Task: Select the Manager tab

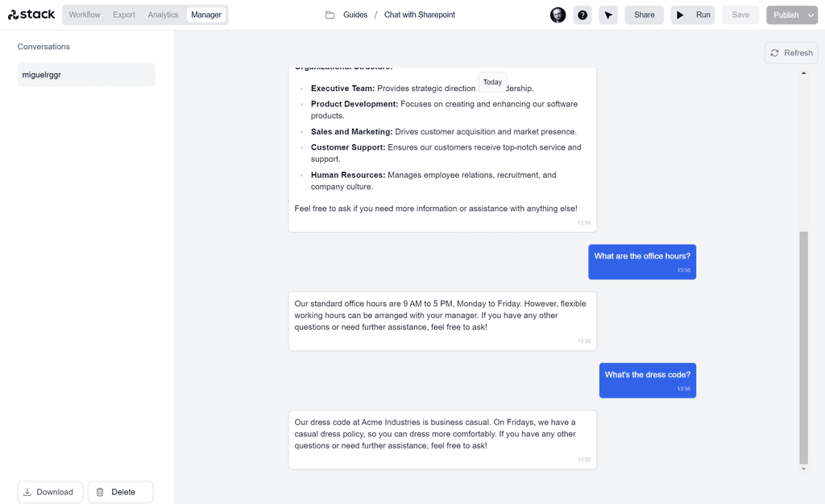Action: [206, 14]
